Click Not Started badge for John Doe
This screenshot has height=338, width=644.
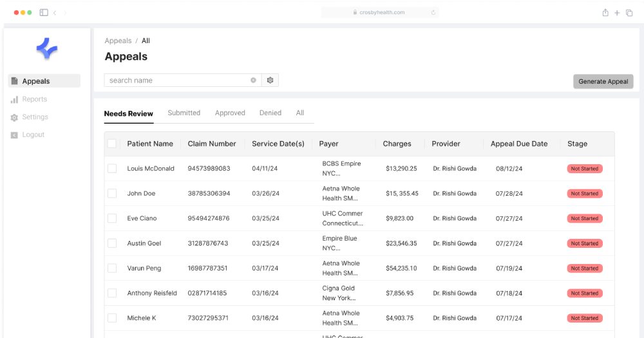[x=585, y=193]
